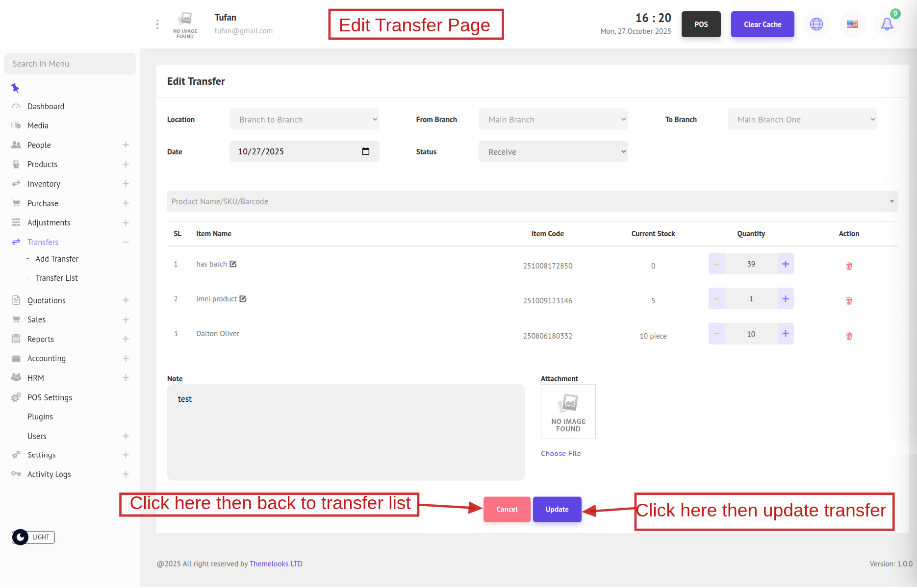Open the Product Name/SKU/Barcode dropdown

(x=532, y=201)
